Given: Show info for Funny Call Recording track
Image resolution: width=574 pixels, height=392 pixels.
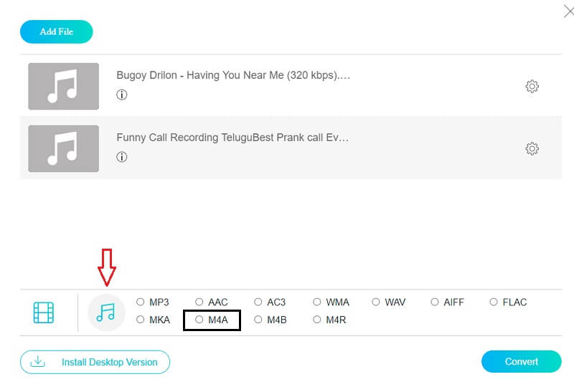Looking at the screenshot, I should [122, 157].
